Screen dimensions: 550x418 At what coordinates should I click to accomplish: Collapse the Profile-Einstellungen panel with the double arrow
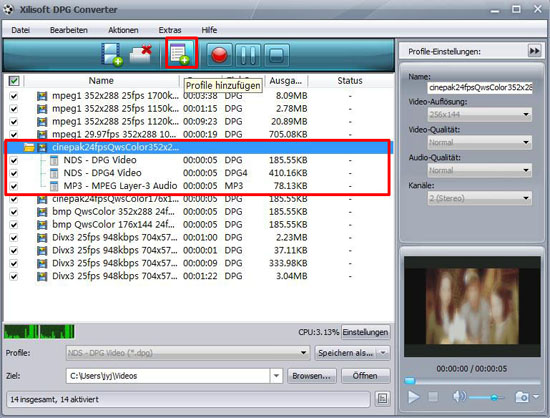pos(534,51)
